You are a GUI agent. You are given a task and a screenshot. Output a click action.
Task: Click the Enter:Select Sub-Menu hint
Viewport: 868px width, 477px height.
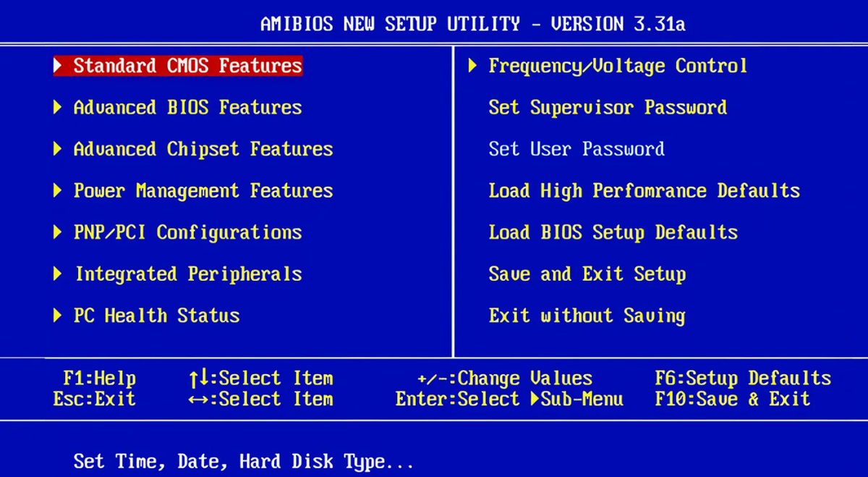pyautogui.click(x=509, y=399)
